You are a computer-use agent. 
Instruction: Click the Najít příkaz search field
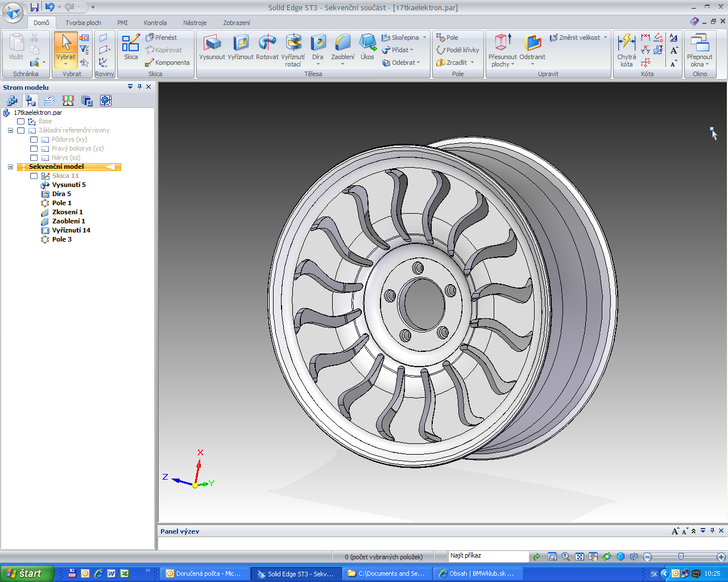tap(487, 556)
